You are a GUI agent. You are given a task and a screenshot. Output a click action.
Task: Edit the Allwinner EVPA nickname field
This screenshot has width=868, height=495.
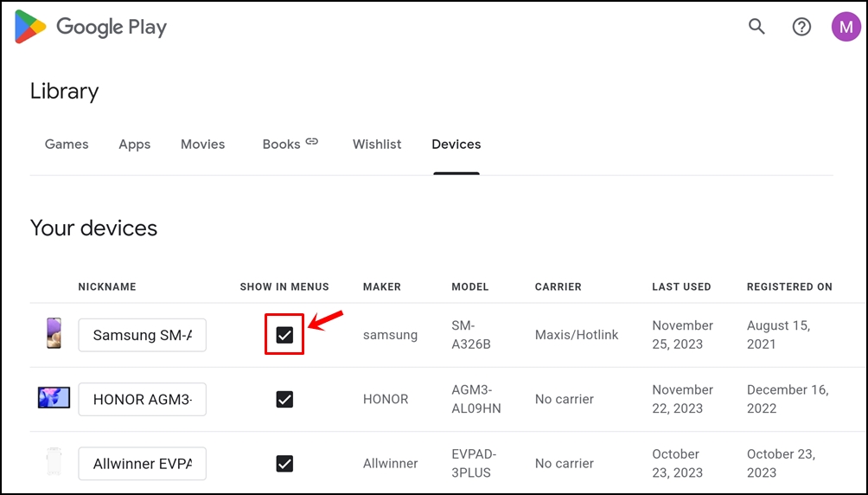tap(143, 463)
